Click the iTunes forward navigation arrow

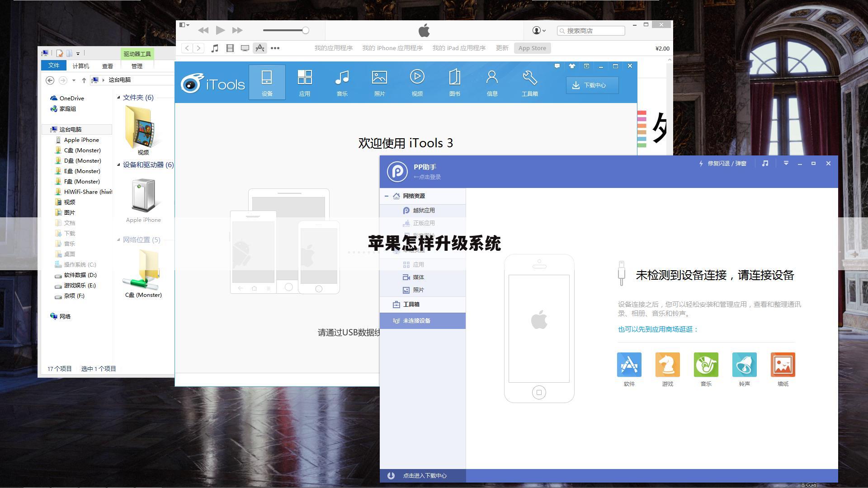(198, 48)
